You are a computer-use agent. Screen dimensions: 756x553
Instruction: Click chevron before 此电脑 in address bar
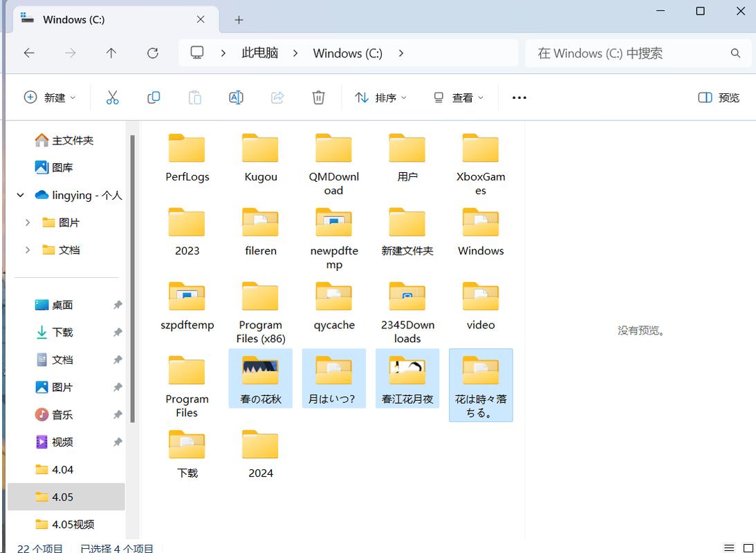[223, 53]
